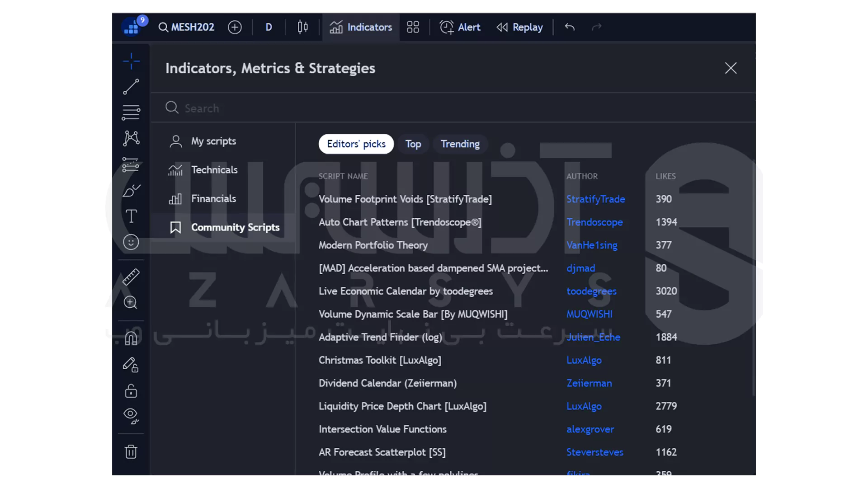Open author Trendoscope profile link
This screenshot has height=488, width=868.
[x=594, y=222]
